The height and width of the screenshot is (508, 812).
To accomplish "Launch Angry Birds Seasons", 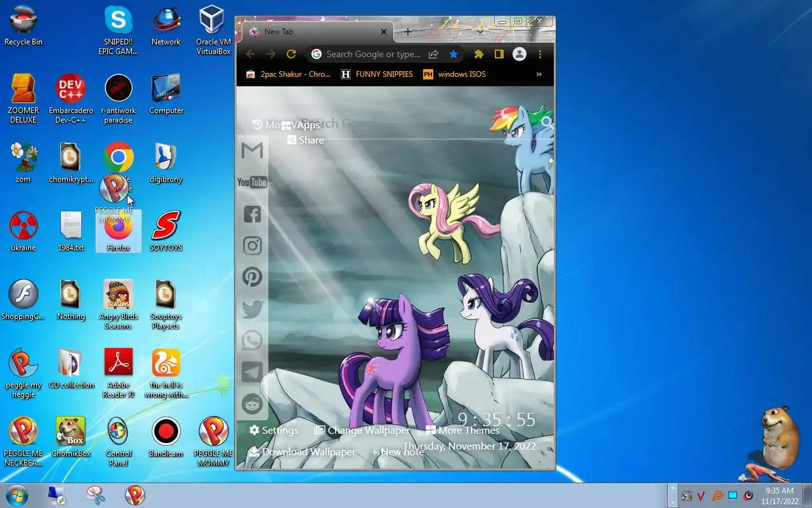I will tap(118, 305).
